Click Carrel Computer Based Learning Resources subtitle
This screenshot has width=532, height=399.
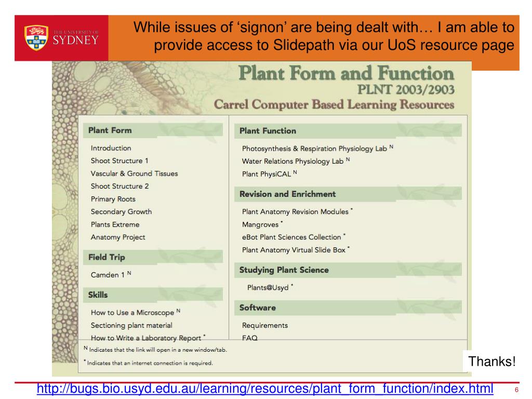pyautogui.click(x=334, y=104)
